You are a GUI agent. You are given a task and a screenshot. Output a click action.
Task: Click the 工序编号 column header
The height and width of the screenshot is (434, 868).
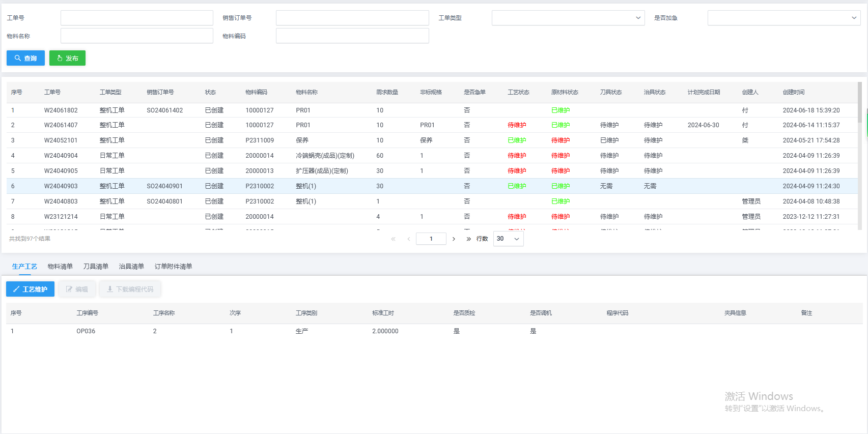87,313
